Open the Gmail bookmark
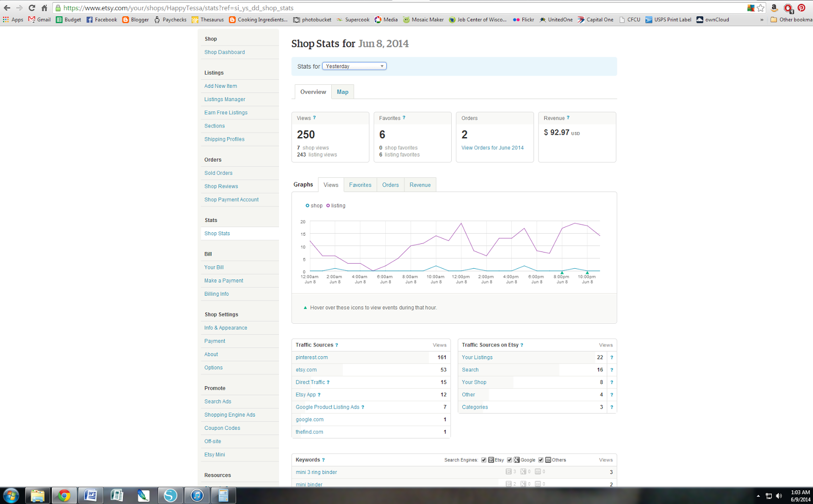 pyautogui.click(x=40, y=20)
